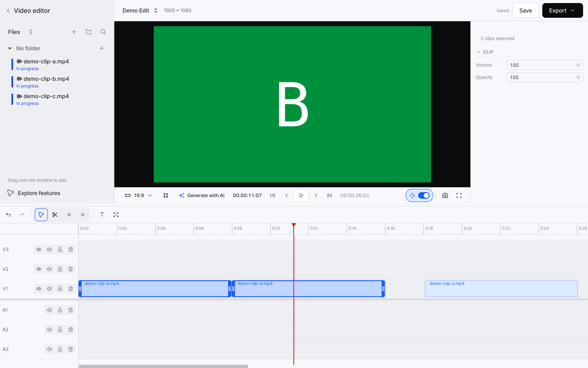Screen dimensions: 588x368
Task: Toggle the transform controls switch
Action: (x=424, y=195)
